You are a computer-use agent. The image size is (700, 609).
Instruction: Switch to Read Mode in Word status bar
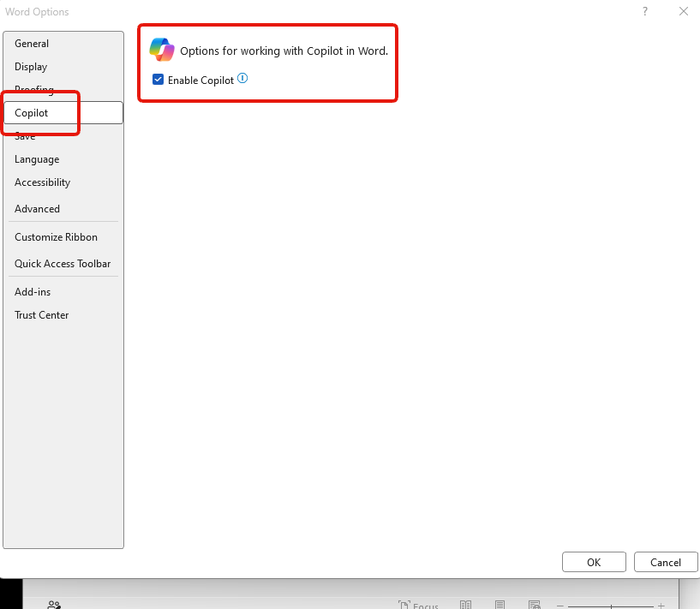tap(465, 605)
